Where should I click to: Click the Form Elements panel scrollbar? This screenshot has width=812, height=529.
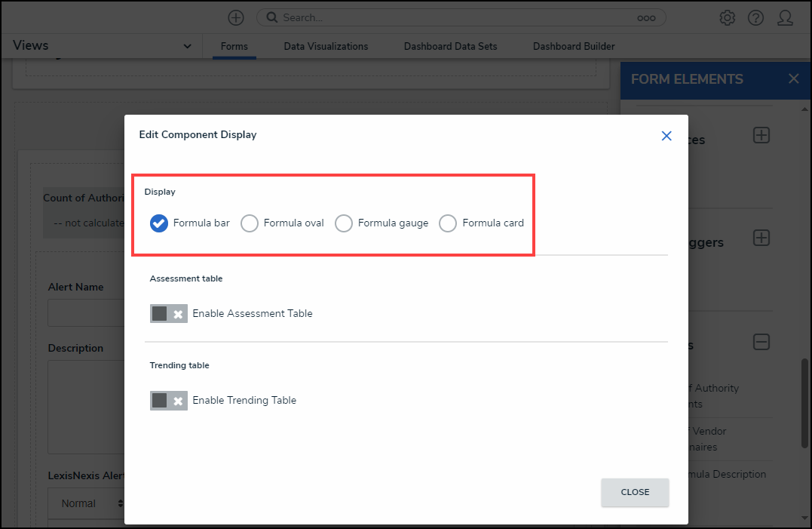coord(804,403)
